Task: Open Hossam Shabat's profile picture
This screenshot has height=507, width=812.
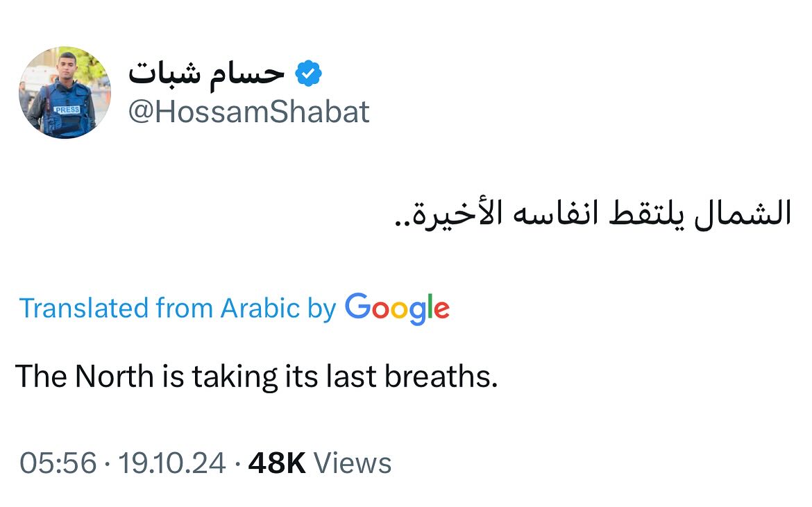Action: [65, 93]
